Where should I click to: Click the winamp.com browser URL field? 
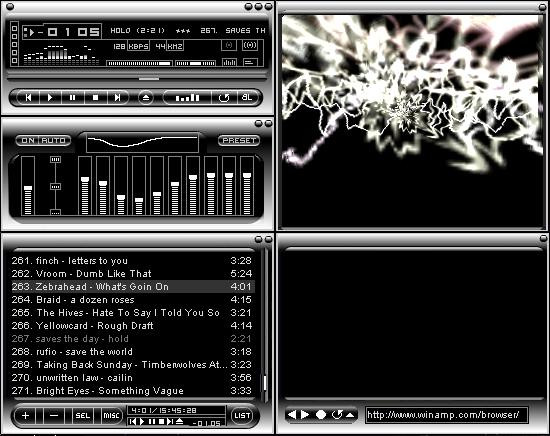pyautogui.click(x=446, y=415)
